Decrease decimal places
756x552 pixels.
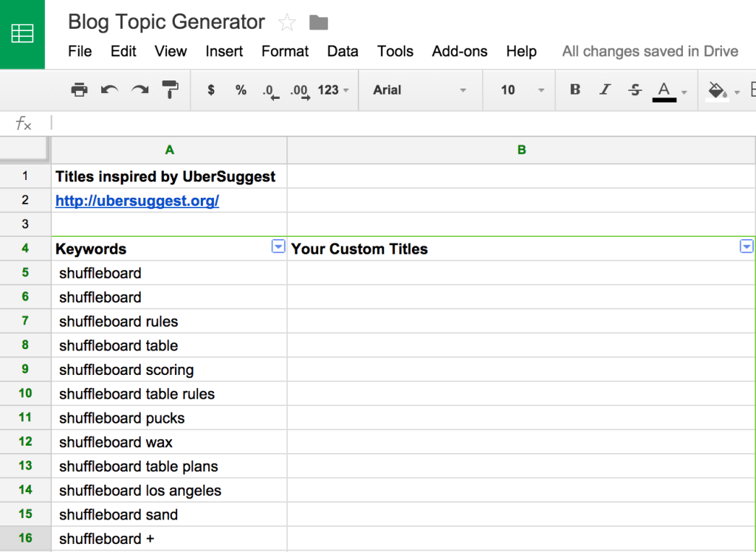[270, 91]
